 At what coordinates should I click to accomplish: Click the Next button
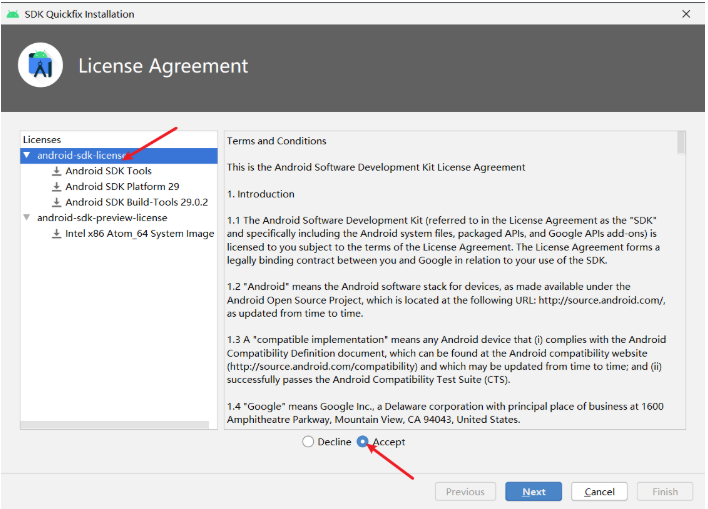pyautogui.click(x=533, y=491)
